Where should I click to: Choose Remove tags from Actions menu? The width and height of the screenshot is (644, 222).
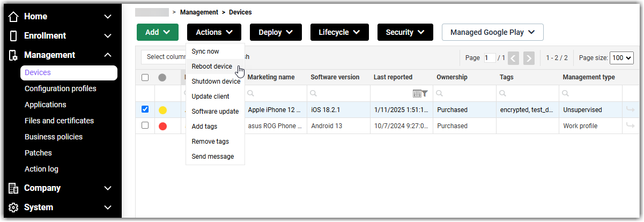click(x=216, y=142)
